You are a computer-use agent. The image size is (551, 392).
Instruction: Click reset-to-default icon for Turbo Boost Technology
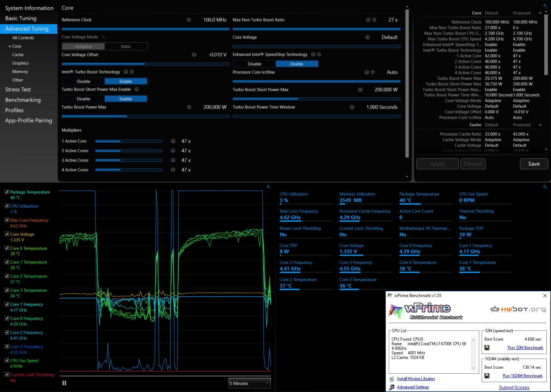(x=132, y=72)
